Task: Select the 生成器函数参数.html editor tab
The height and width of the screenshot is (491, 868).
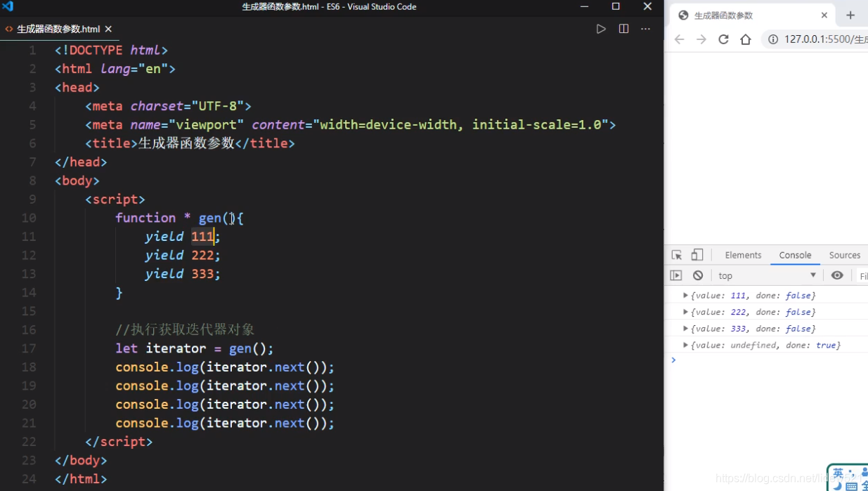Action: coord(59,30)
